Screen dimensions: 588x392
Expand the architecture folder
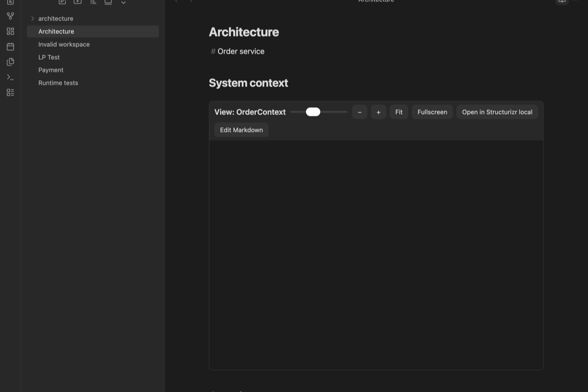pyautogui.click(x=33, y=19)
